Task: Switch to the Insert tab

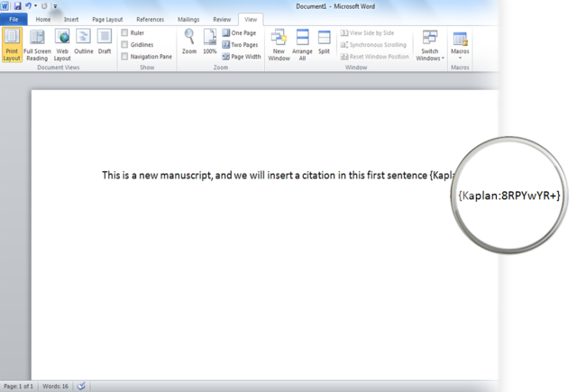Action: pyautogui.click(x=71, y=20)
